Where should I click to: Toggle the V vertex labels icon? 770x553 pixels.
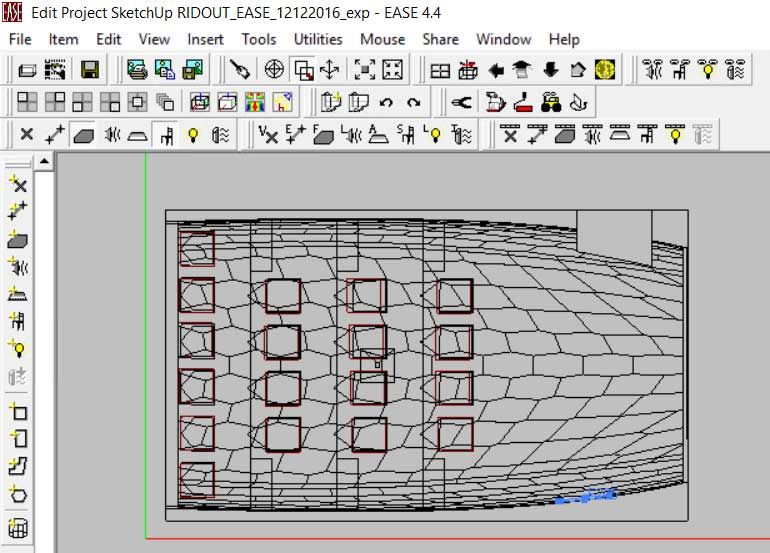(x=268, y=135)
